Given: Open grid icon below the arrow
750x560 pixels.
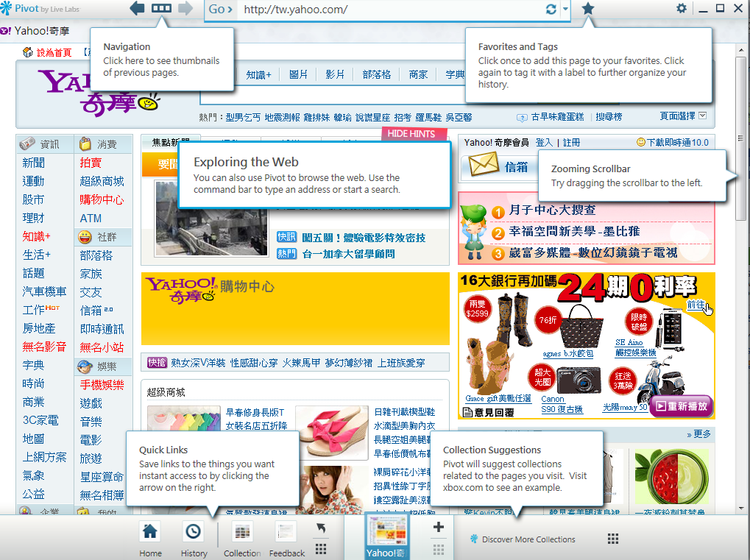Looking at the screenshot, I should 321,548.
